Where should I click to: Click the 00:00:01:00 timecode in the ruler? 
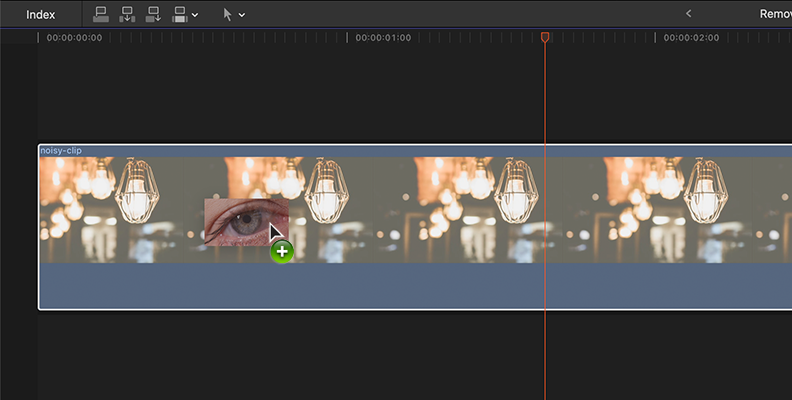click(383, 38)
